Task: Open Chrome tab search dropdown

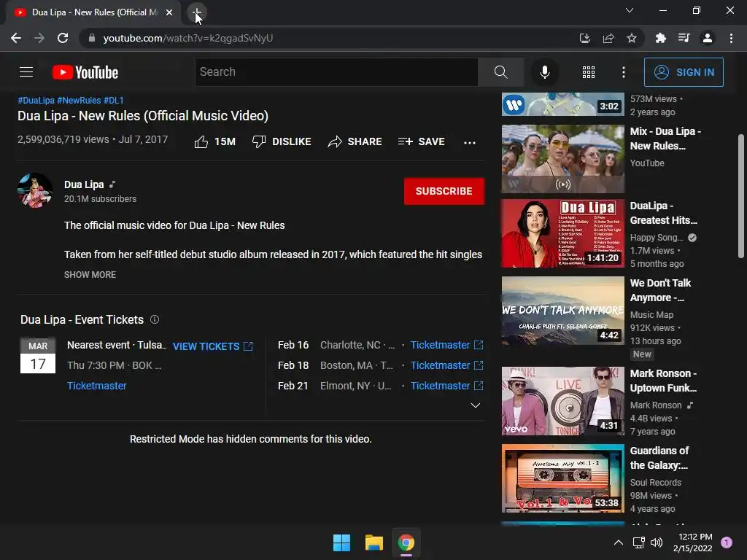Action: [630, 10]
